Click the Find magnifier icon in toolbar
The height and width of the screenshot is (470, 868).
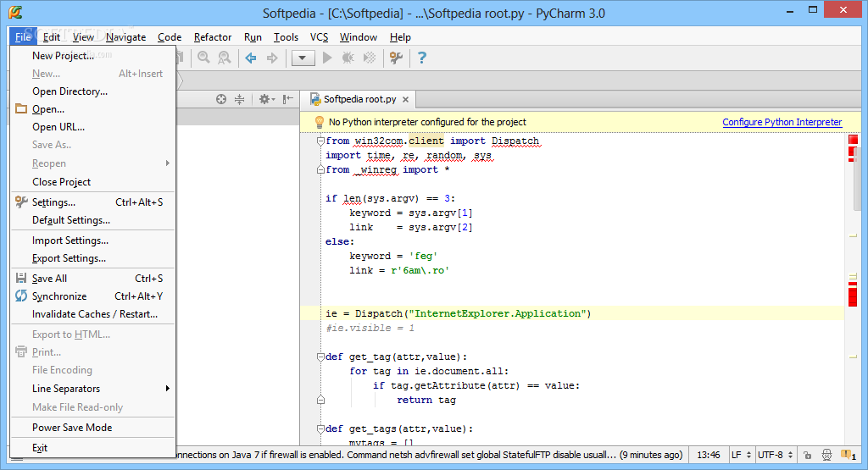pos(203,58)
